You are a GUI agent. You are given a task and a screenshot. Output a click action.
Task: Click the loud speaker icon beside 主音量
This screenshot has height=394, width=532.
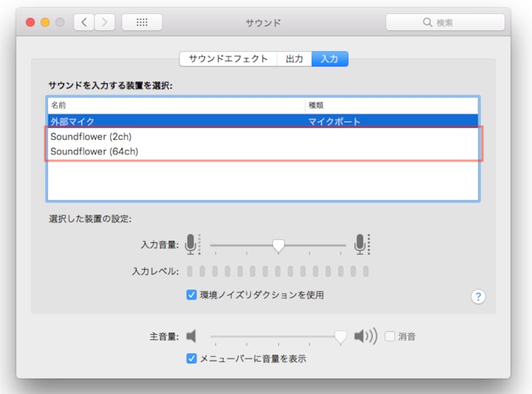tap(364, 336)
